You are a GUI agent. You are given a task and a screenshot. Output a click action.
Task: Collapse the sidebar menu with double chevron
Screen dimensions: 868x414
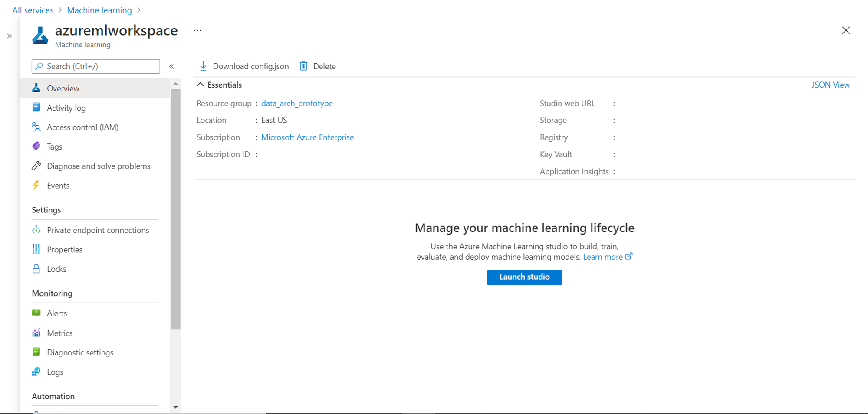172,66
